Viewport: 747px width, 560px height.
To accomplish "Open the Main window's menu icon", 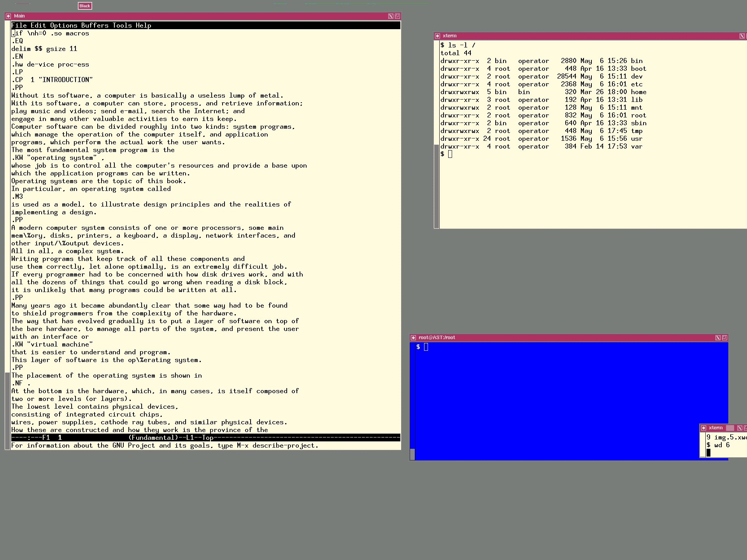I will pyautogui.click(x=9, y=16).
